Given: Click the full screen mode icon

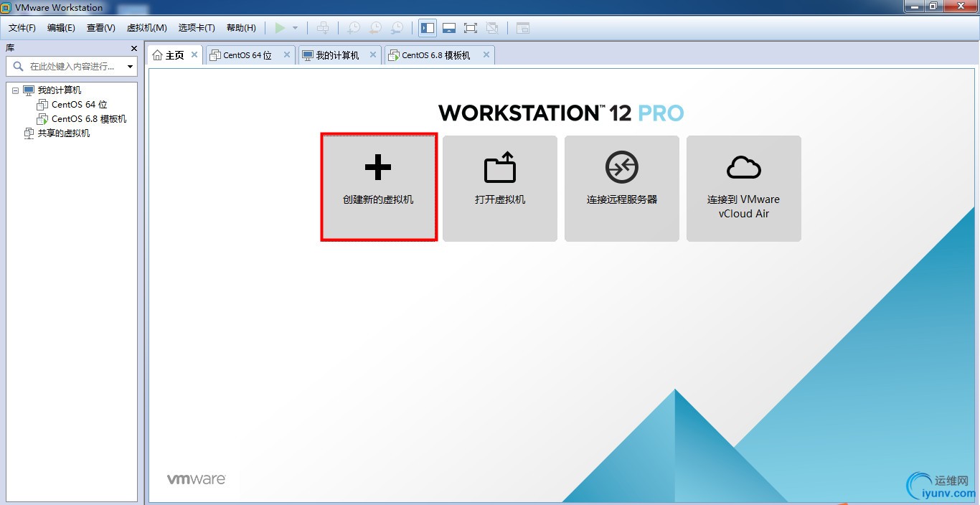Looking at the screenshot, I should pos(471,28).
